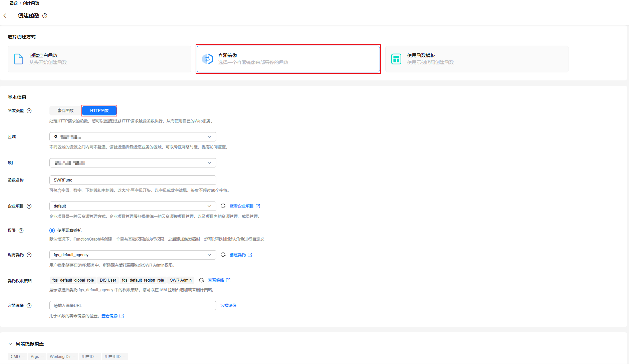This screenshot has width=629, height=364.
Task: Click the back arrow beside 创建函数
Action: (5, 16)
